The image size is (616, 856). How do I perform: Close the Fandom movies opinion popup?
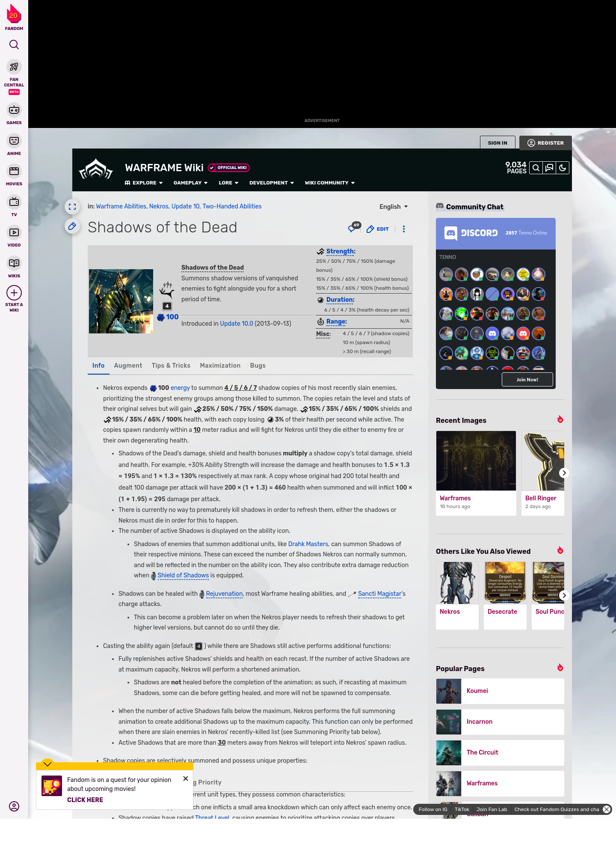(x=186, y=779)
